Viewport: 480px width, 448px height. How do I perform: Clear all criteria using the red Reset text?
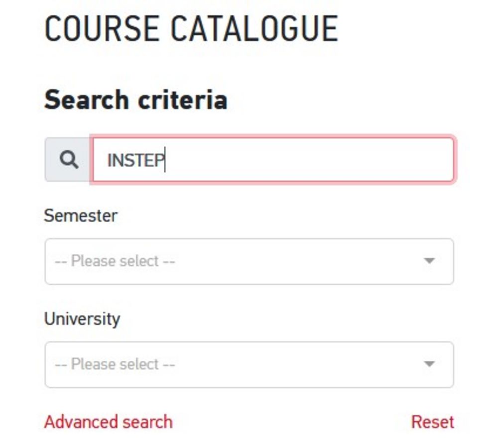[x=433, y=422]
